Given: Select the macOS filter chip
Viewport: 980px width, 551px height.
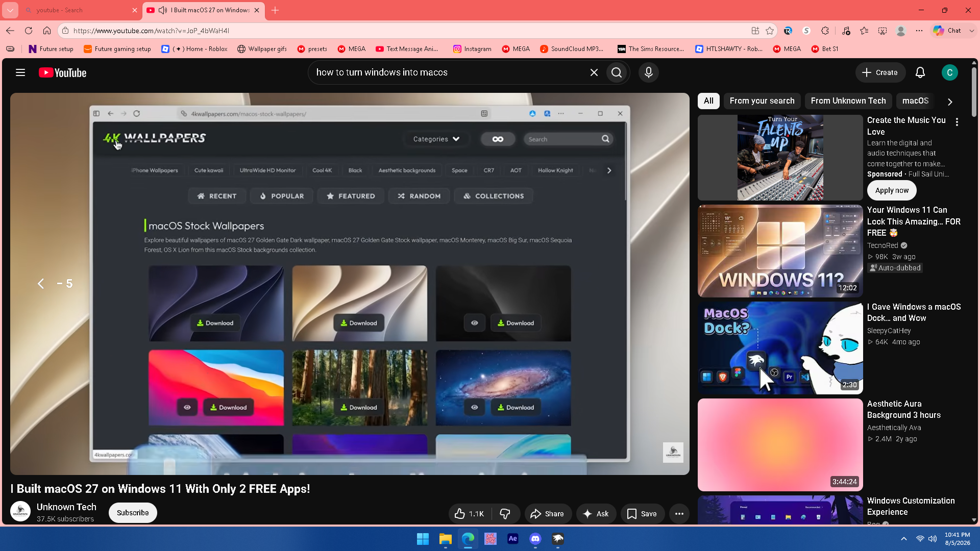Looking at the screenshot, I should (x=915, y=101).
